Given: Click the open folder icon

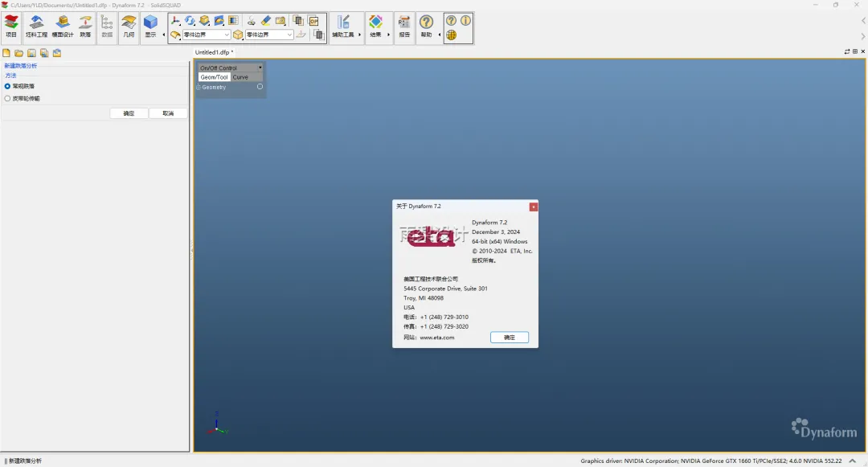Looking at the screenshot, I should click(x=18, y=53).
